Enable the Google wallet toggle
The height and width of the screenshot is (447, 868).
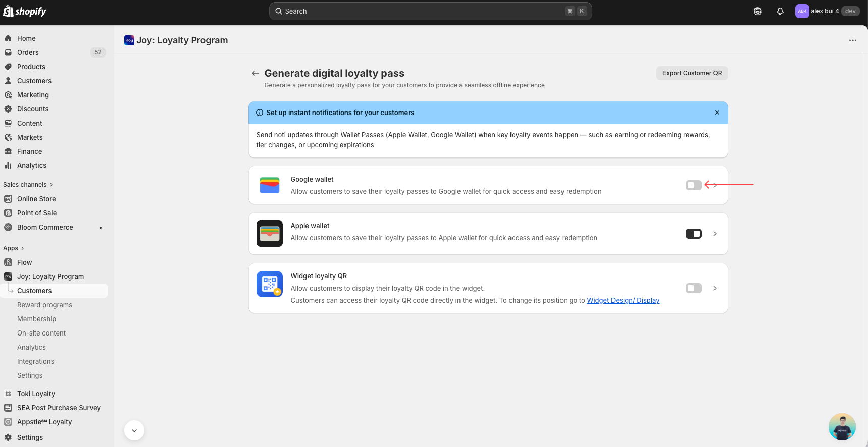[x=693, y=185]
